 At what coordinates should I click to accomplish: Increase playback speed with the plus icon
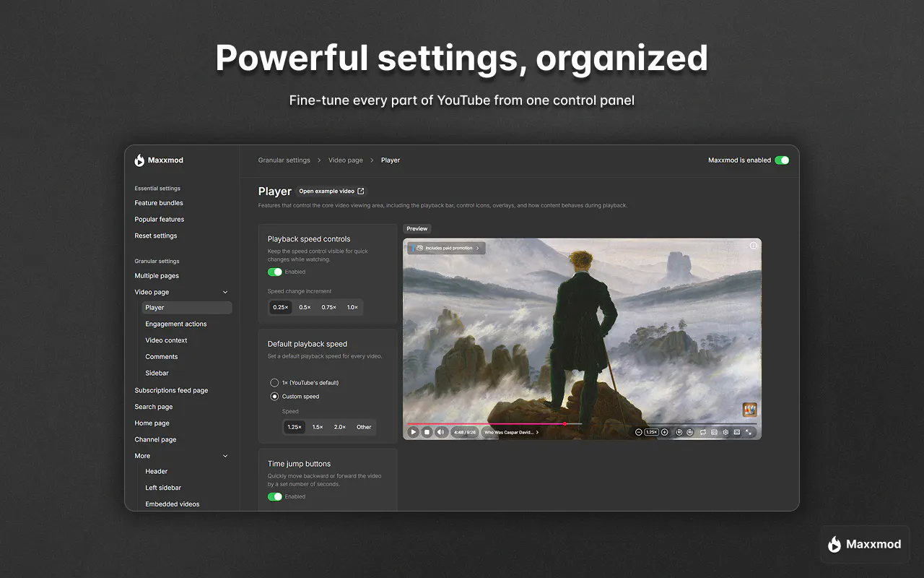tap(665, 432)
